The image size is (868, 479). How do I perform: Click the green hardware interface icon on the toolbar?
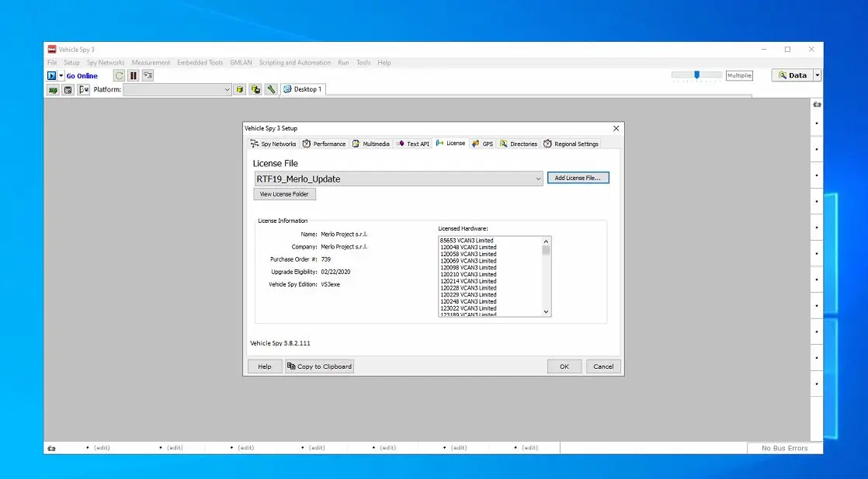coord(52,89)
